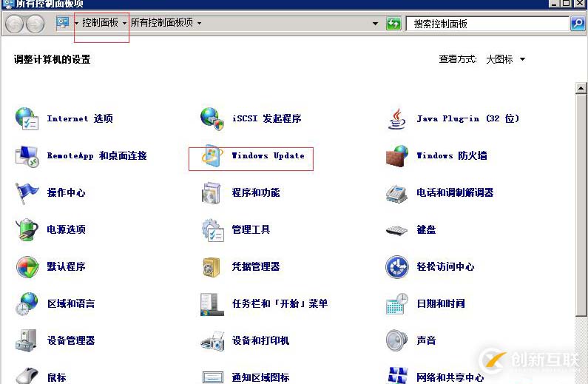588x384 pixels.
Task: Expand the arrow before 控制面板 breadcrumb
Action: (76, 23)
